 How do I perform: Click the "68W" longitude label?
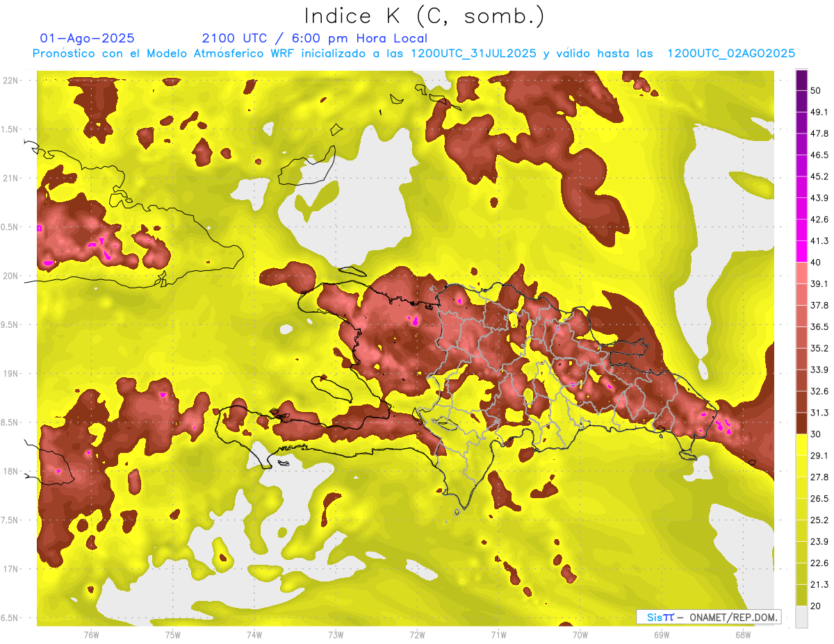point(743,634)
